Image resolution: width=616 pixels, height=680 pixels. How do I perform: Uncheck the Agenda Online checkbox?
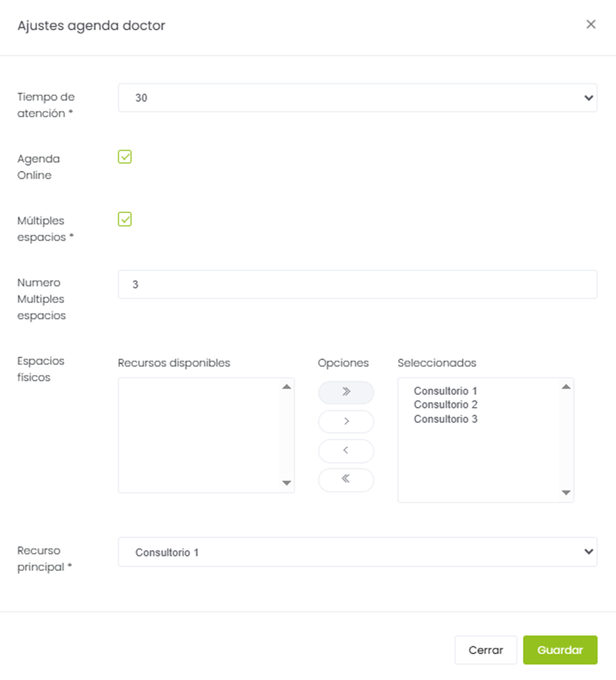(125, 157)
